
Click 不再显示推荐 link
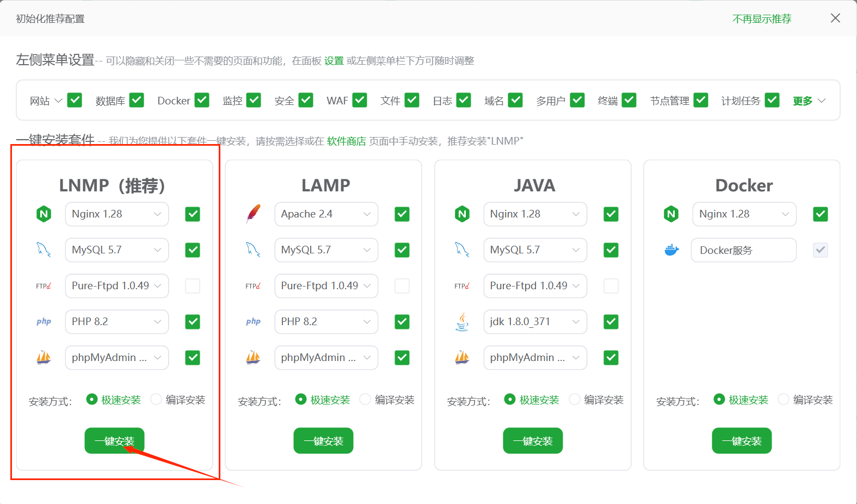(762, 19)
